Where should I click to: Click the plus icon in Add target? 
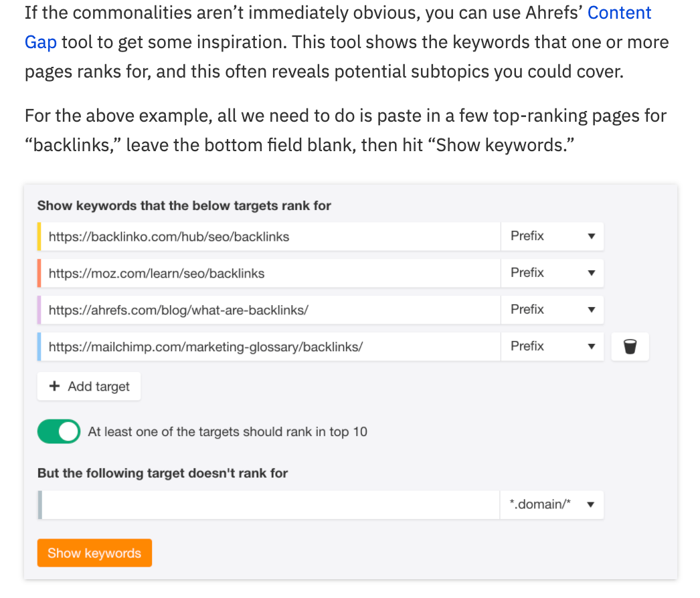(55, 386)
